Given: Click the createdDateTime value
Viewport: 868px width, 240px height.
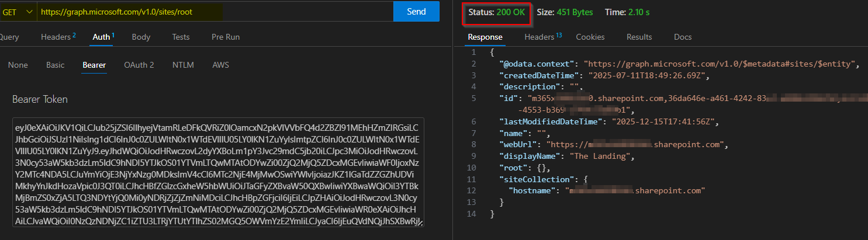Looking at the screenshot, I should click(x=649, y=76).
